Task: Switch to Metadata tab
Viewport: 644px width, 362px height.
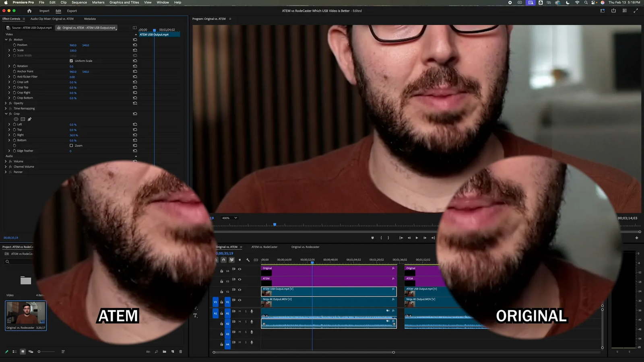Action: tap(90, 19)
